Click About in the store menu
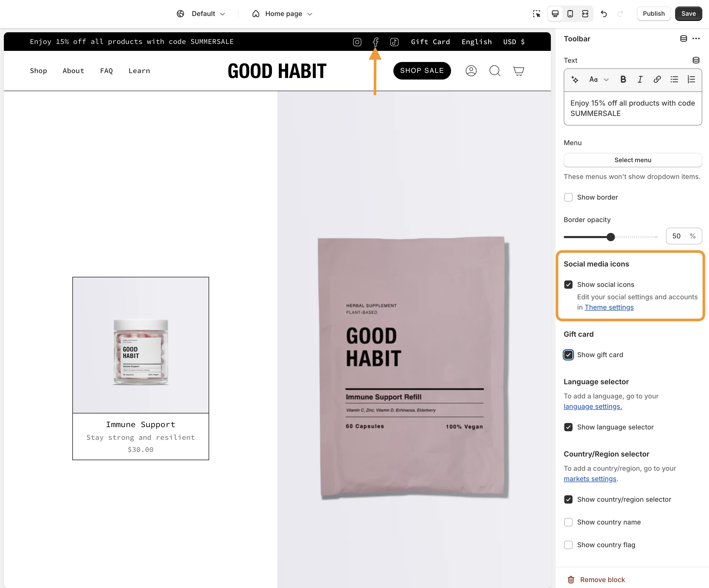The width and height of the screenshot is (709, 588). click(x=73, y=71)
